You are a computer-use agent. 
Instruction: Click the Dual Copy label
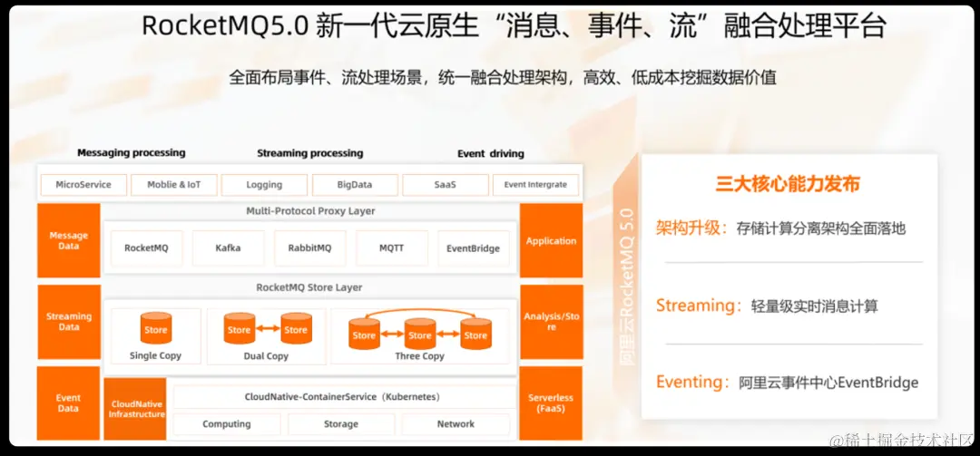tap(266, 356)
